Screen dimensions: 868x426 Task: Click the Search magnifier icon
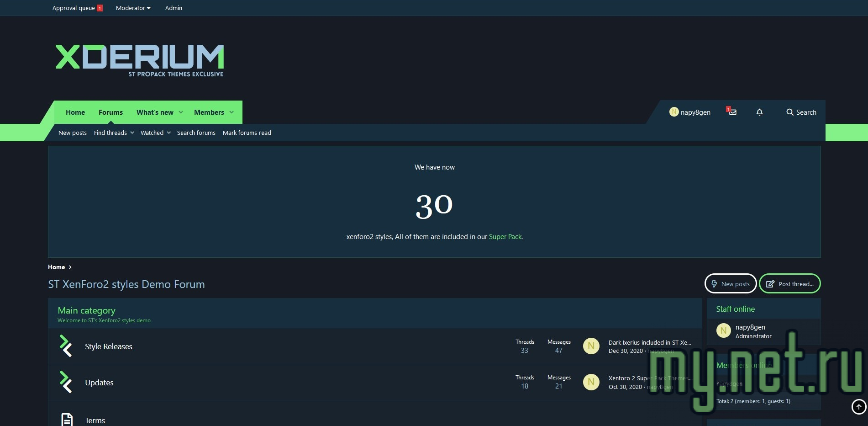pos(789,112)
